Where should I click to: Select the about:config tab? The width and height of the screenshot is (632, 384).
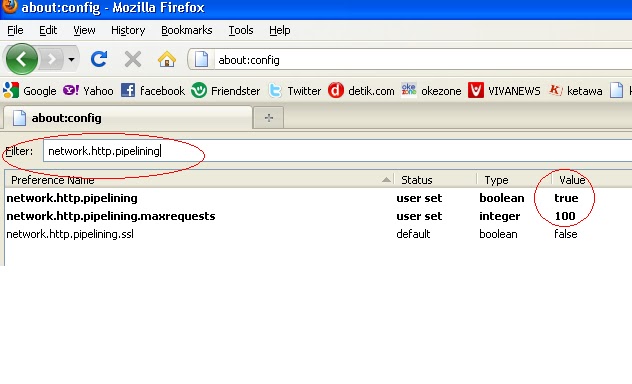click(127, 118)
